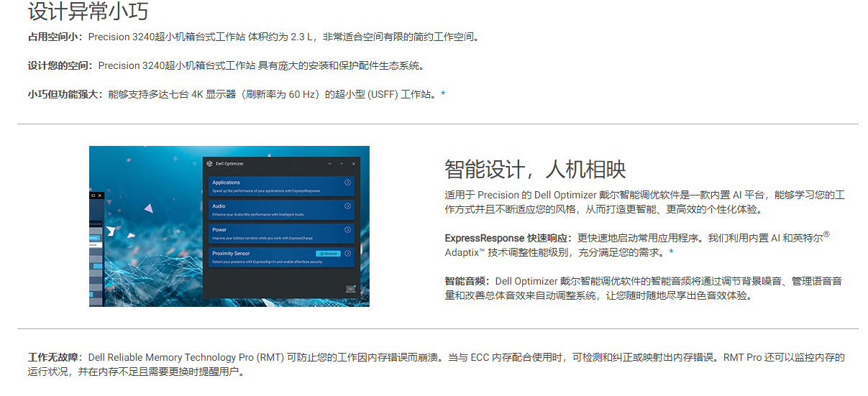The image size is (868, 396).
Task: Open the Audio card arrow icon
Action: tap(347, 206)
